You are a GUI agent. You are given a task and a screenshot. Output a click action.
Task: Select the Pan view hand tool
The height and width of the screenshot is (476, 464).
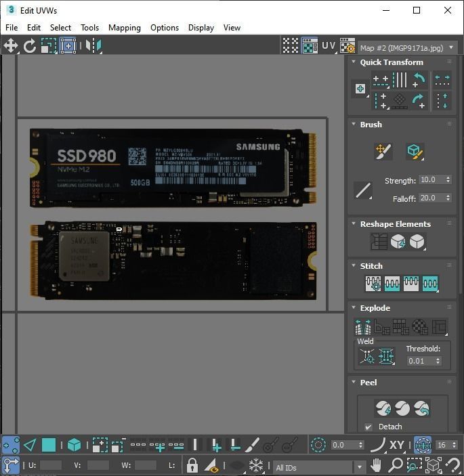[x=376, y=464]
